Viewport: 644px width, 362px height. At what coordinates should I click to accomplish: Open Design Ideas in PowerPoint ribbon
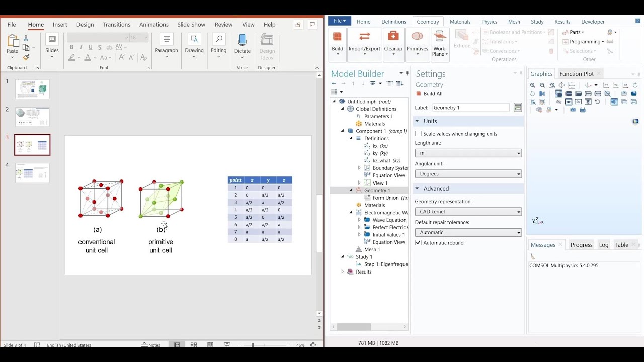tap(267, 47)
